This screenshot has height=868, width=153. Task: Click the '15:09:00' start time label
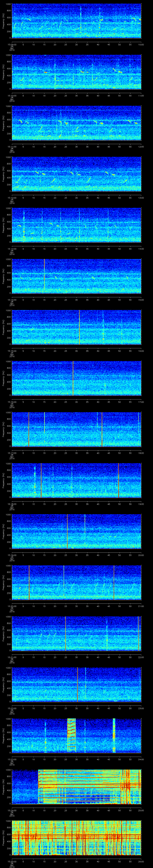12,44
